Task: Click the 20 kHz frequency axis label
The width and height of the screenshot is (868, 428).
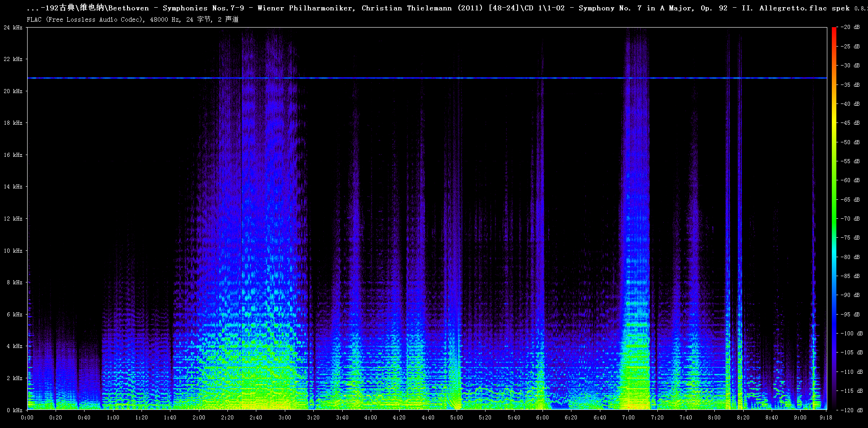Action: click(x=13, y=91)
